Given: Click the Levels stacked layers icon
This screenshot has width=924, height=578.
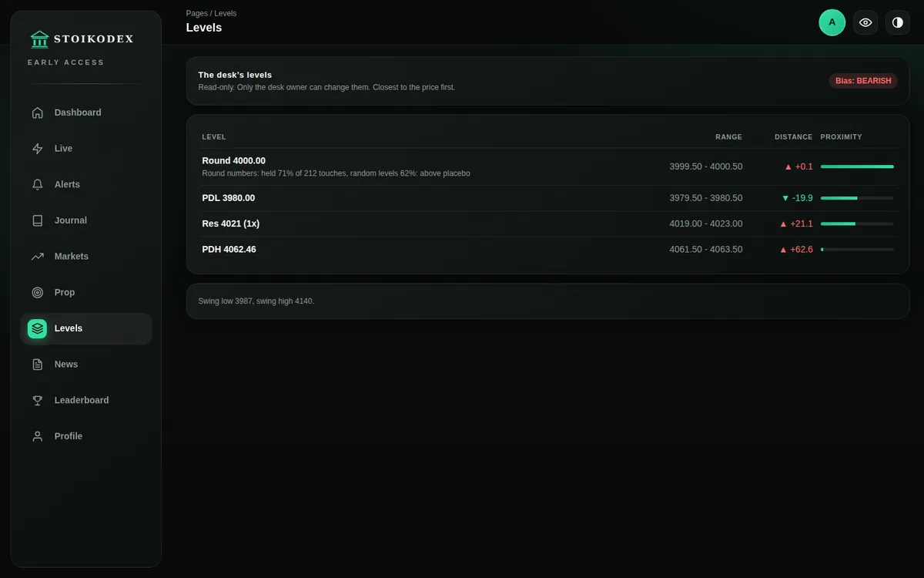Looking at the screenshot, I should pyautogui.click(x=37, y=328).
